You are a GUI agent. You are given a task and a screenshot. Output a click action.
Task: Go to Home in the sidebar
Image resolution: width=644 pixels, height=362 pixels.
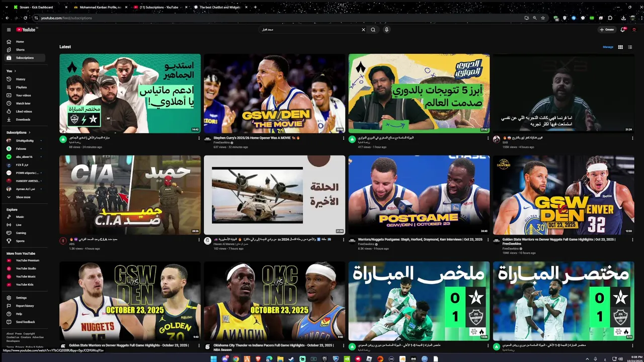[25, 42]
